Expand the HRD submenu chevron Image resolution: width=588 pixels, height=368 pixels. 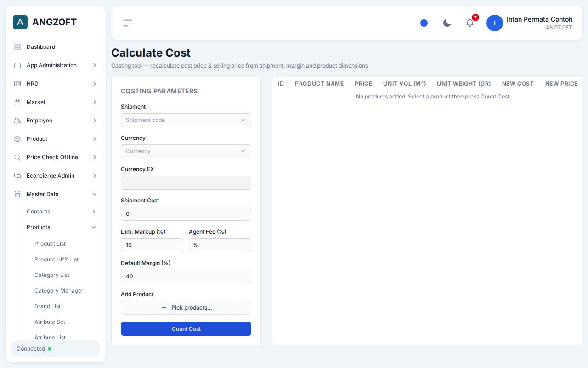(x=95, y=84)
